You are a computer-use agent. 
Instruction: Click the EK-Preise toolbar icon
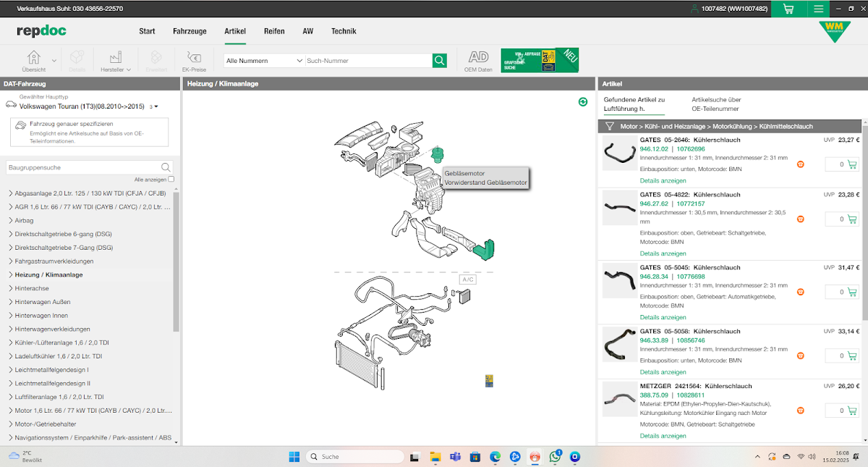tap(194, 58)
